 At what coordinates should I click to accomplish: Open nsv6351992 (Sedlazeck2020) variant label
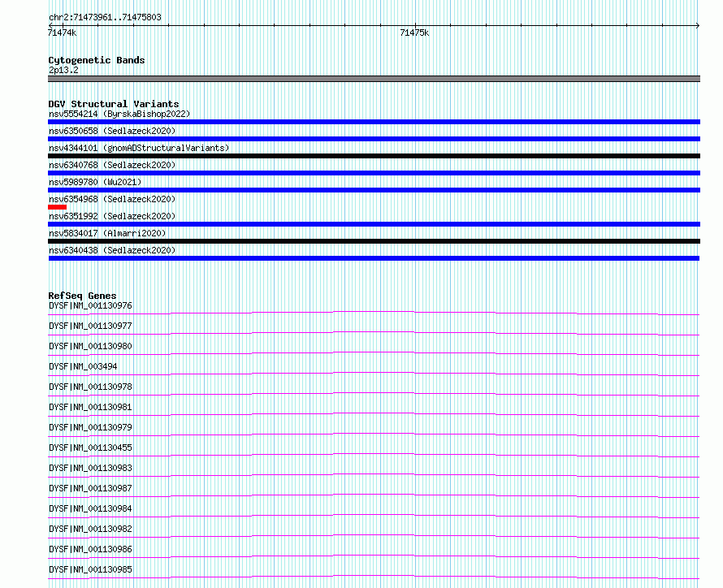112,216
